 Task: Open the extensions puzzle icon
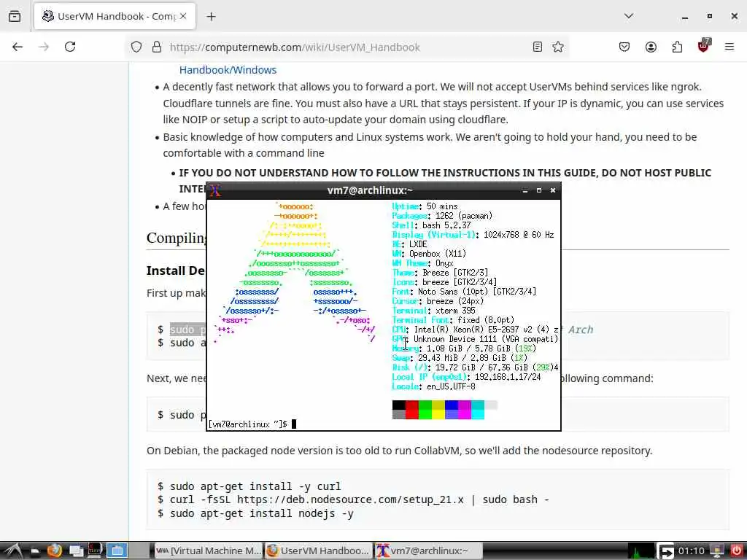tap(677, 47)
